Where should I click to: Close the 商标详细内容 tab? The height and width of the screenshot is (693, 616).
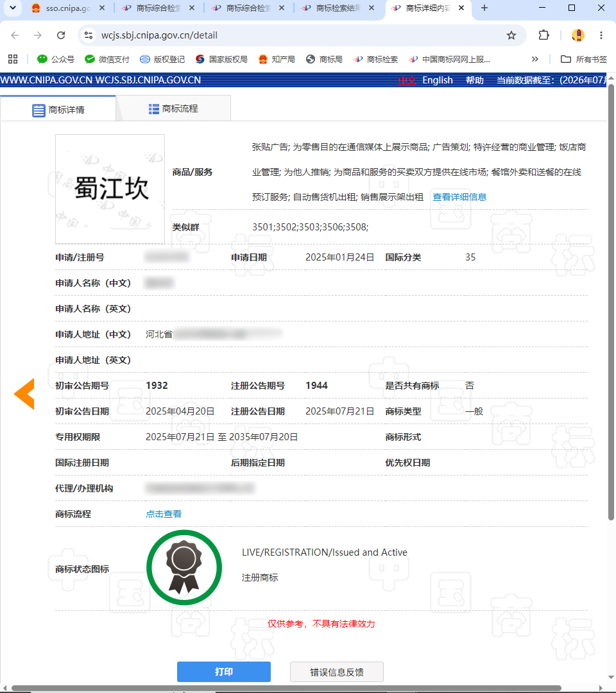(x=461, y=8)
